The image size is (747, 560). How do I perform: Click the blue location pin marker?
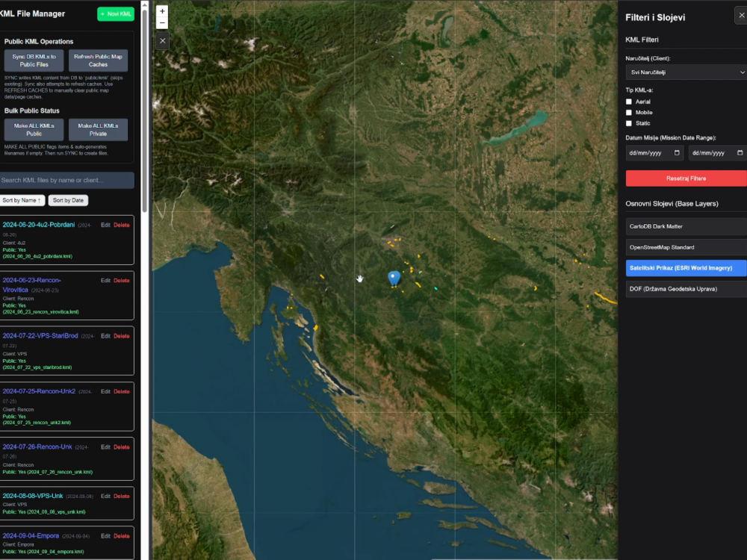click(x=394, y=278)
